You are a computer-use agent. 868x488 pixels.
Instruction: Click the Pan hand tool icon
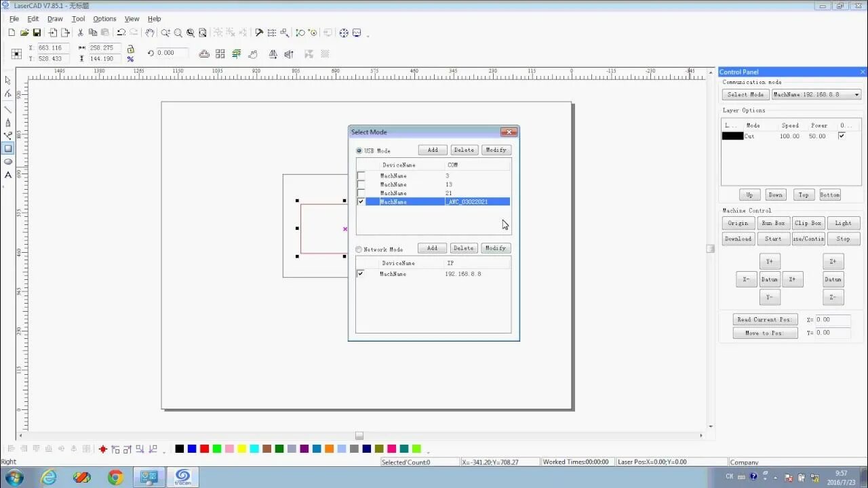pos(151,33)
